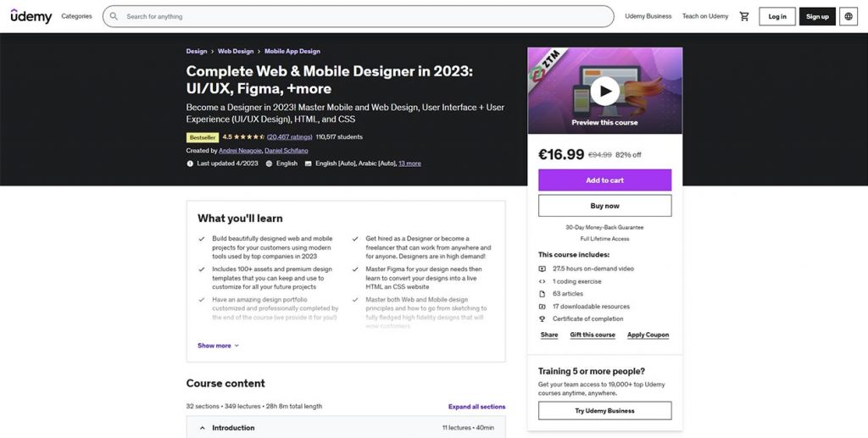Click the globe icon beside English
Viewport: 868px width, 438px height.
click(269, 164)
